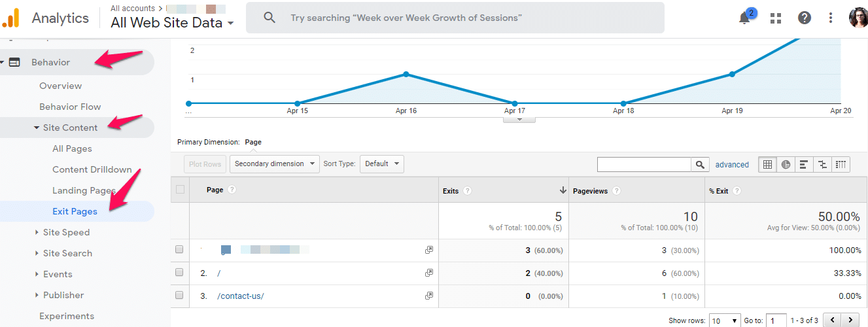This screenshot has width=868, height=327.
Task: Click the help question mark icon
Action: tap(805, 18)
